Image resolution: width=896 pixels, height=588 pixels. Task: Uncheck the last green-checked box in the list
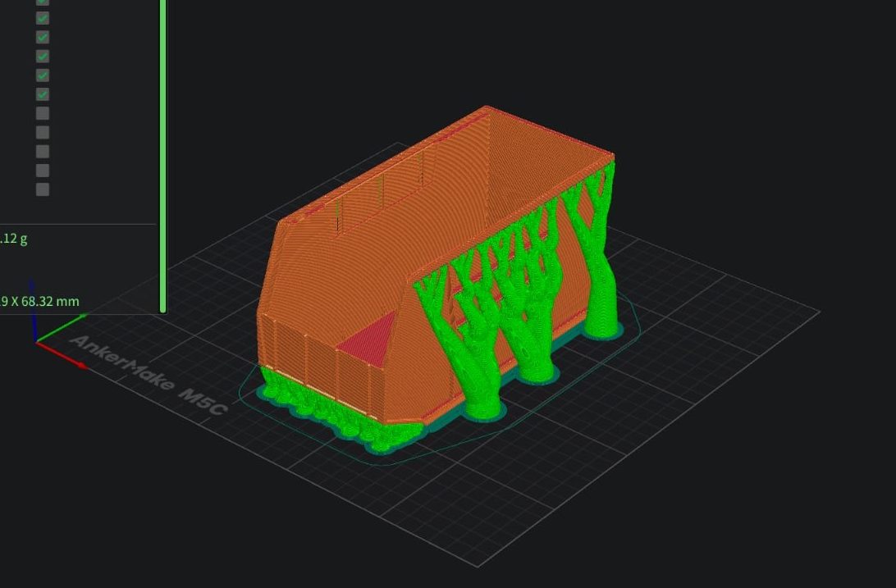coord(43,94)
